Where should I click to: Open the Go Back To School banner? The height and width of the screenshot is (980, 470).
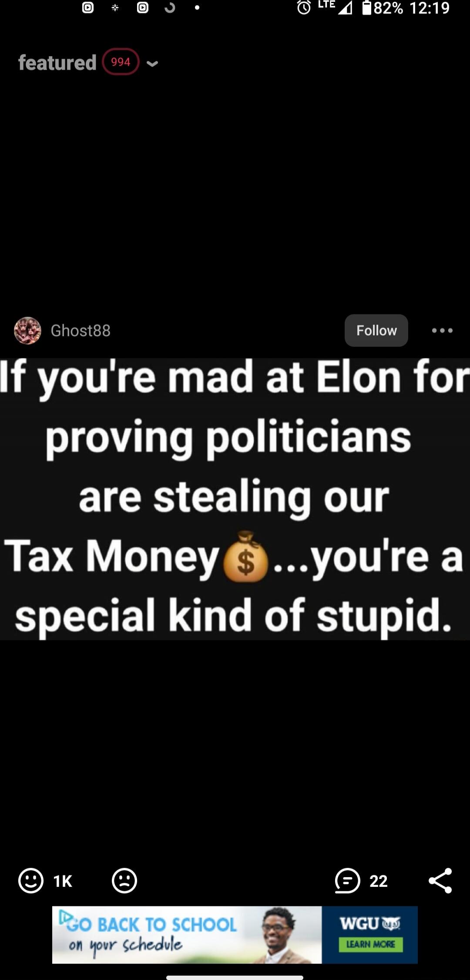pos(235,935)
